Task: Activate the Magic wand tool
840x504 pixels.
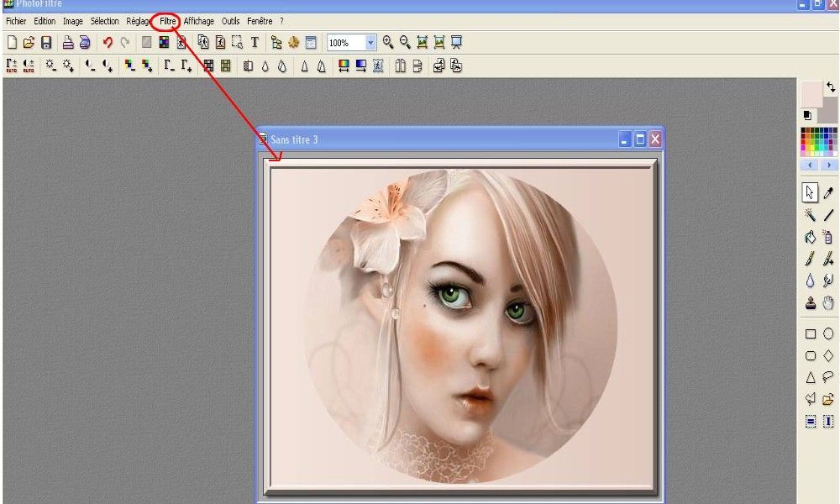Action: point(810,215)
